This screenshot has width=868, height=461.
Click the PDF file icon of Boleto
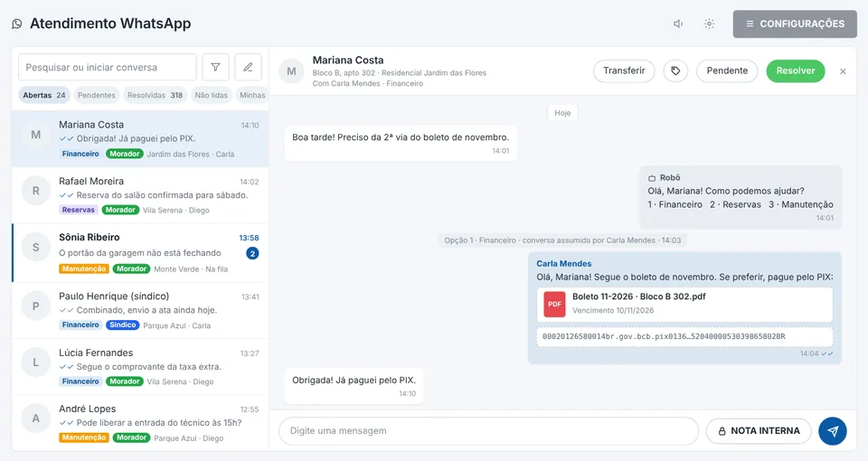554,304
